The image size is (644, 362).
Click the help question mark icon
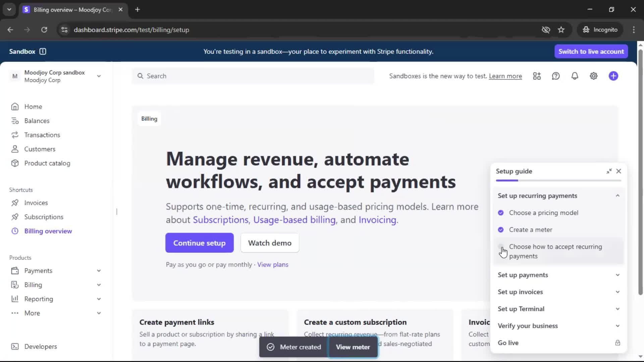tap(556, 76)
